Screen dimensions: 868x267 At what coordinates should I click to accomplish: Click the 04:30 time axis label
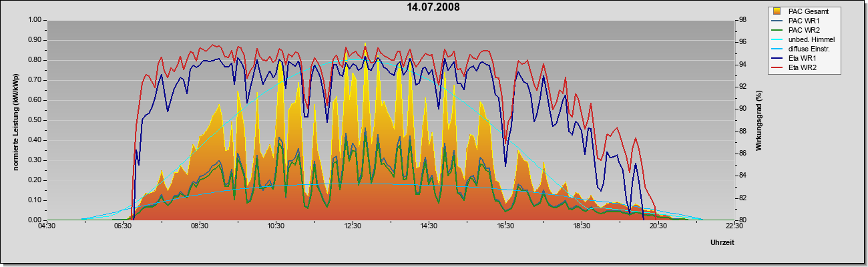(x=46, y=227)
